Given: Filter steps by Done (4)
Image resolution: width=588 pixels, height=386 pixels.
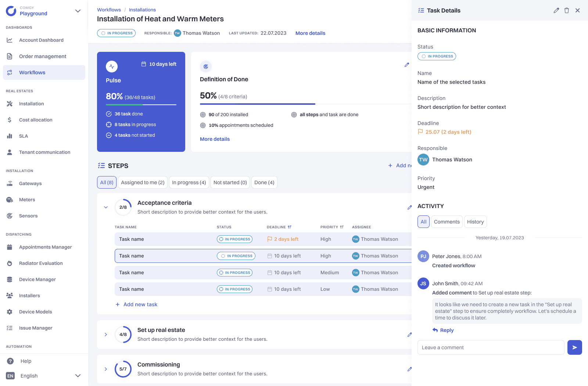Looking at the screenshot, I should [264, 182].
